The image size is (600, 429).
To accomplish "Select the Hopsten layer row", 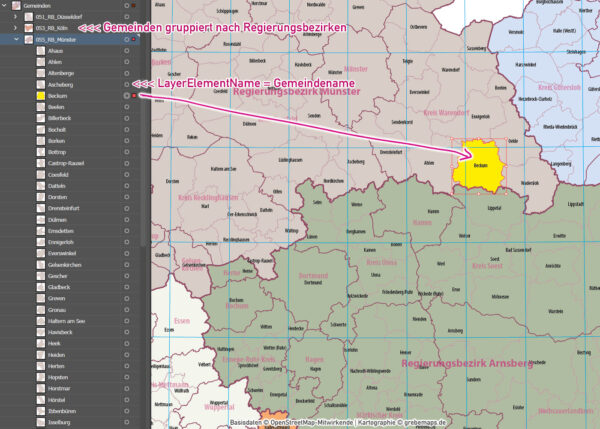I will (70, 377).
